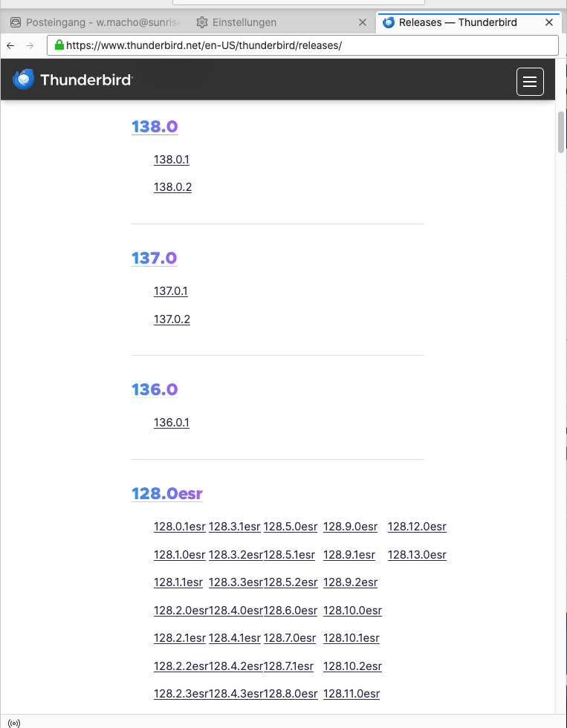Click the Thunderbird logo in the header
Screen dimensions: 567x728
(x=73, y=79)
